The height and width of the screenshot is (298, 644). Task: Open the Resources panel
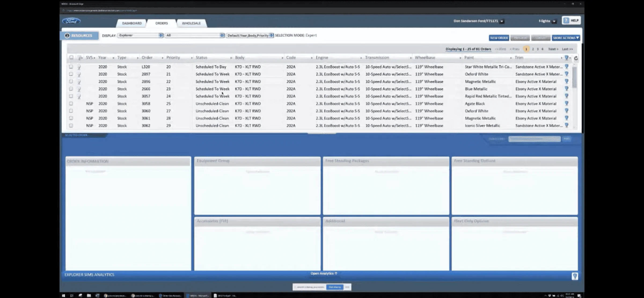pos(79,35)
